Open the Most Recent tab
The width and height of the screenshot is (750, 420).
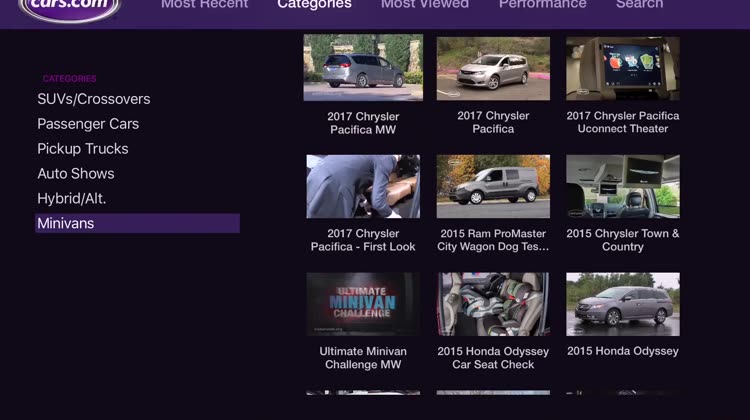point(204,5)
